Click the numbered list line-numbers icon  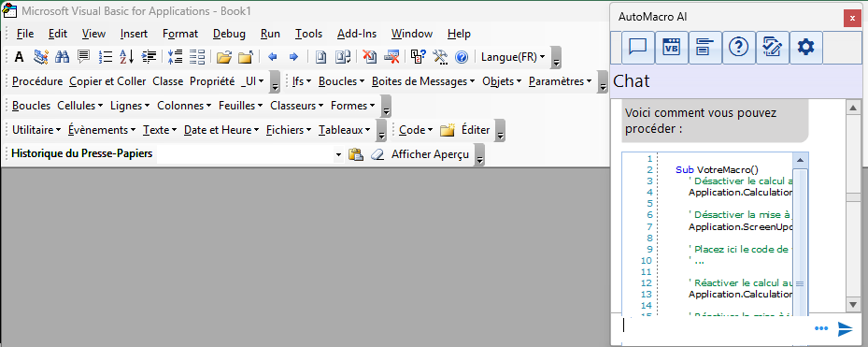106,56
